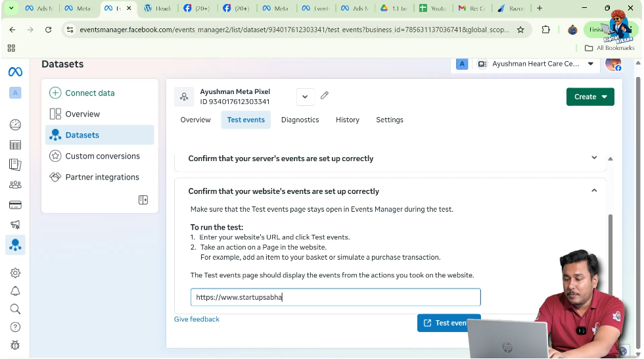Click the bug report icon

tap(15, 345)
